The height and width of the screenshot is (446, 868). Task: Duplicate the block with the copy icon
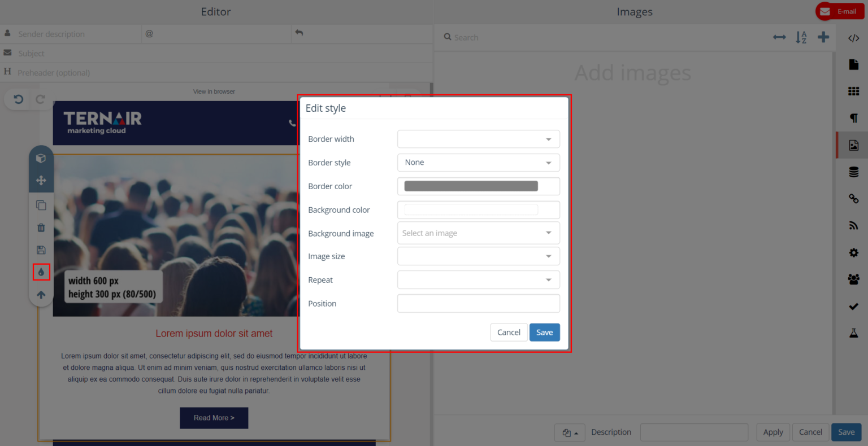click(x=41, y=205)
